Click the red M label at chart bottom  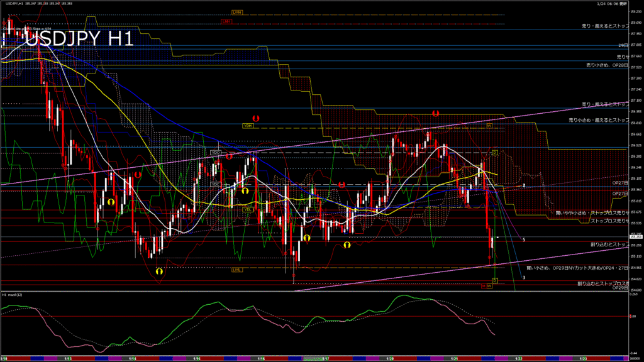point(484,286)
